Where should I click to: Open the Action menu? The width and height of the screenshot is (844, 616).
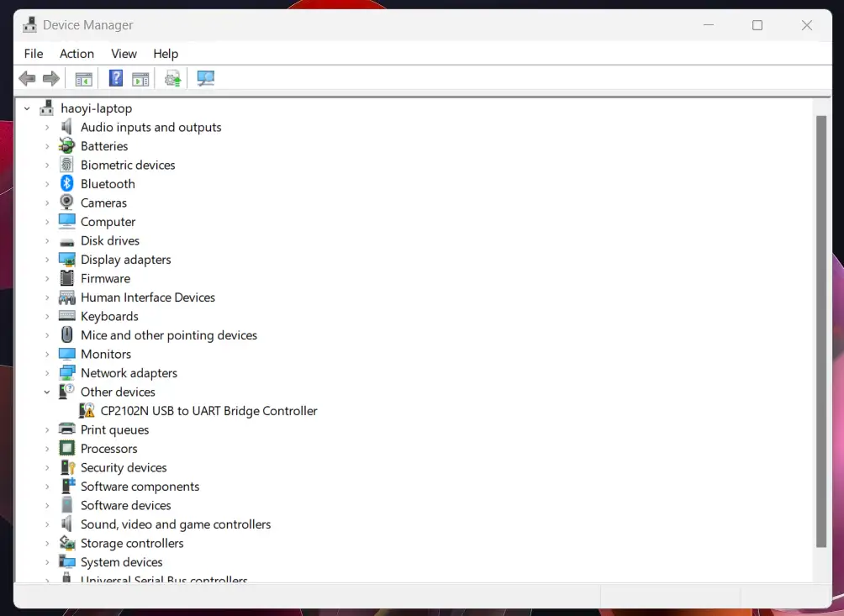tap(76, 53)
